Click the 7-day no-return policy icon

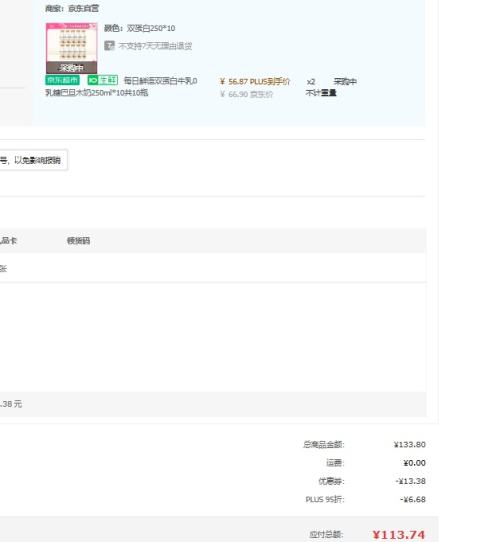coord(109,45)
